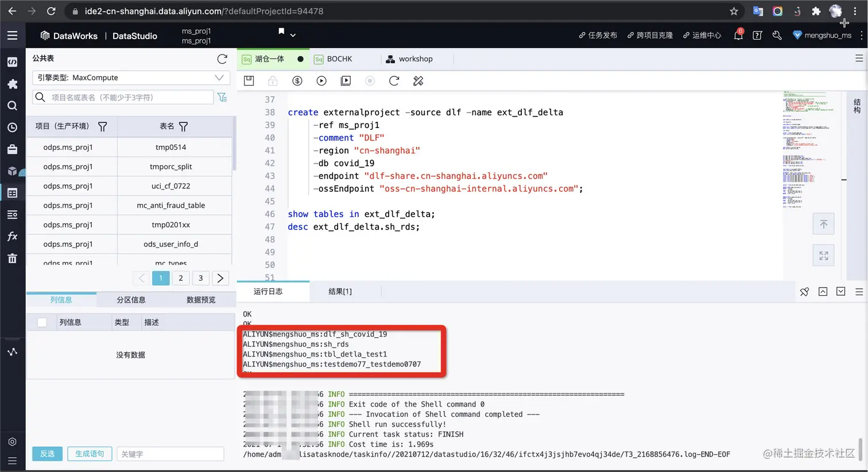Click the browser reload button
Viewport: 868px width, 472px height.
click(51, 11)
